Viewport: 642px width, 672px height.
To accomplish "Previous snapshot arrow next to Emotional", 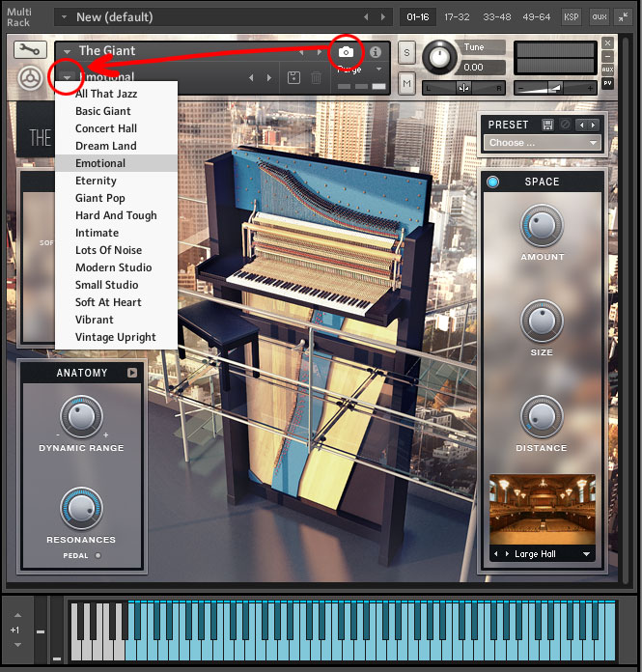I will coord(251,77).
